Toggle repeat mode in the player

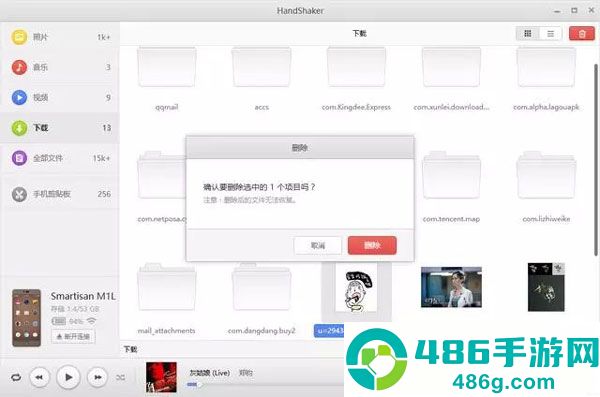(16, 377)
